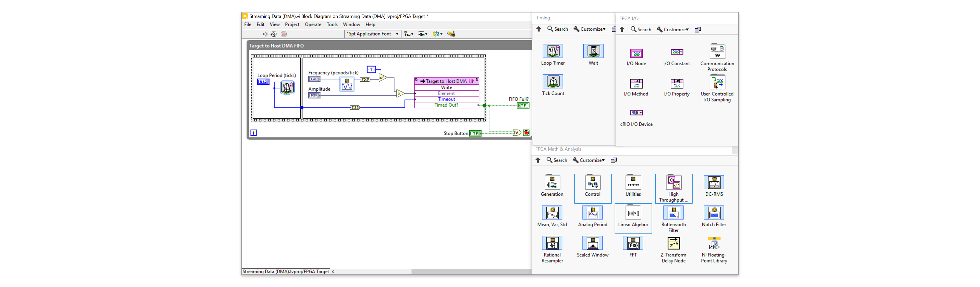Open the NI Floating-Point Library icon

pyautogui.click(x=714, y=243)
